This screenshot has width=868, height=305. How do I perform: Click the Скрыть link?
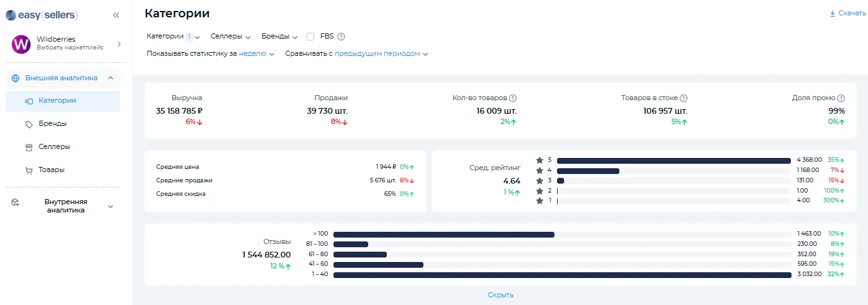pos(500,295)
